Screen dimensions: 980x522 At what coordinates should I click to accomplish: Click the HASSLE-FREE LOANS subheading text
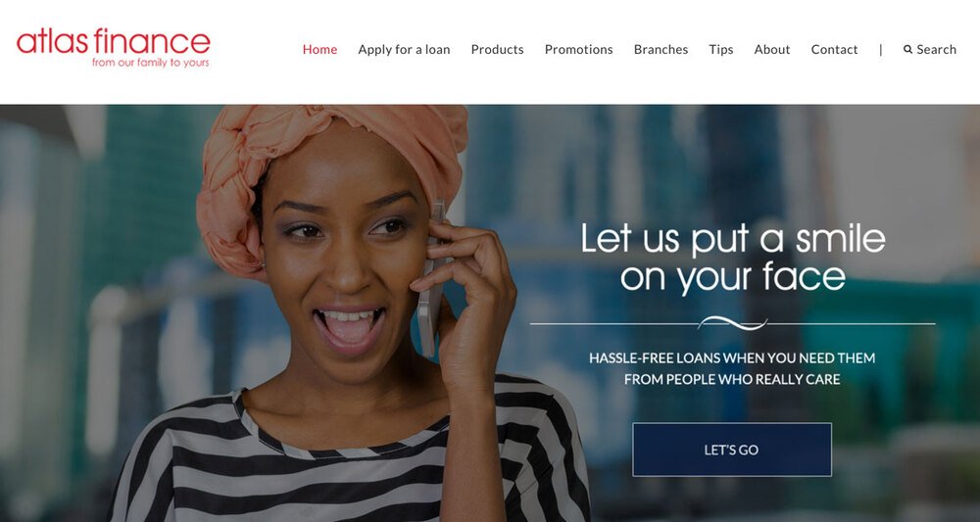[732, 368]
